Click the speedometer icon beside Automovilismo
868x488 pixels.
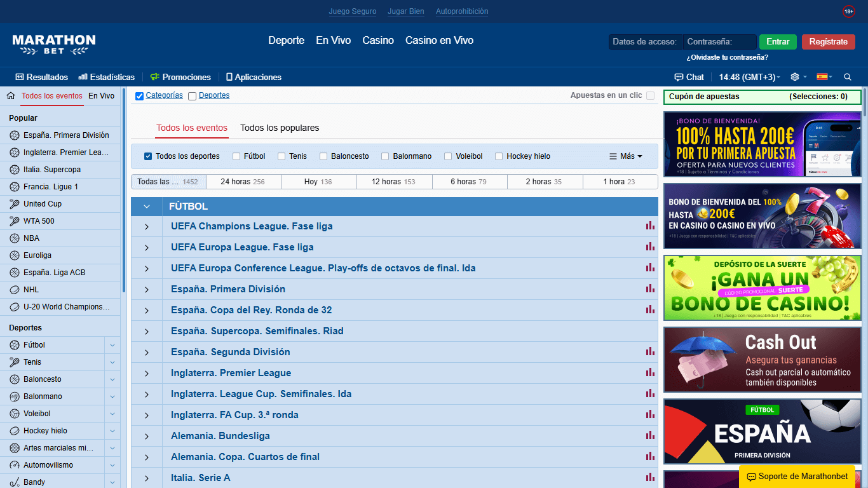15,465
